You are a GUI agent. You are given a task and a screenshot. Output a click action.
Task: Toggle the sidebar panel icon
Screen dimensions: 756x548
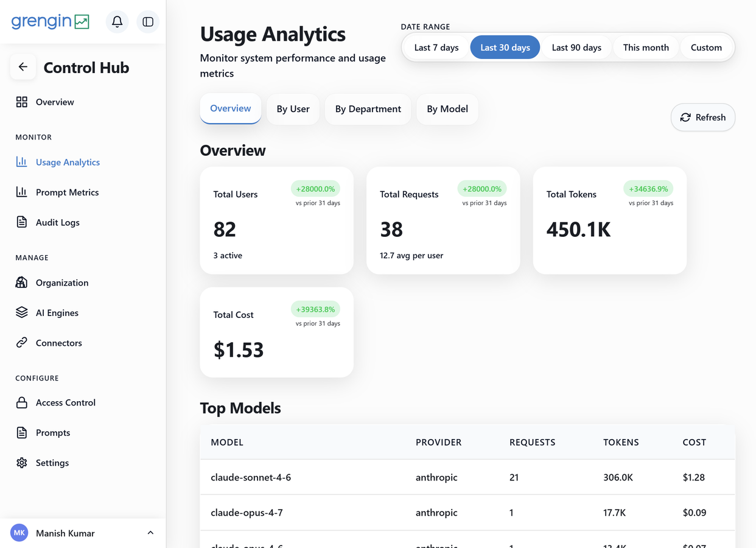148,22
